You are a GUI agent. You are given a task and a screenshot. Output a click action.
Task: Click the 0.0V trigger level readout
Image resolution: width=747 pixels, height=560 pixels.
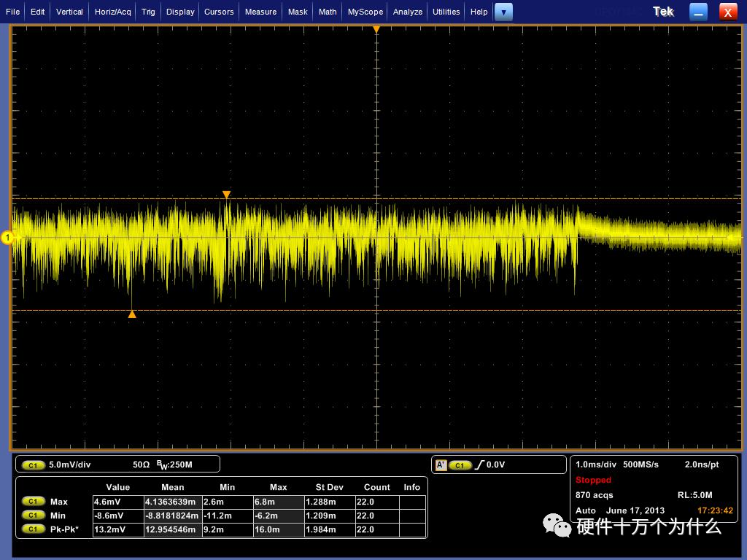pyautogui.click(x=496, y=465)
